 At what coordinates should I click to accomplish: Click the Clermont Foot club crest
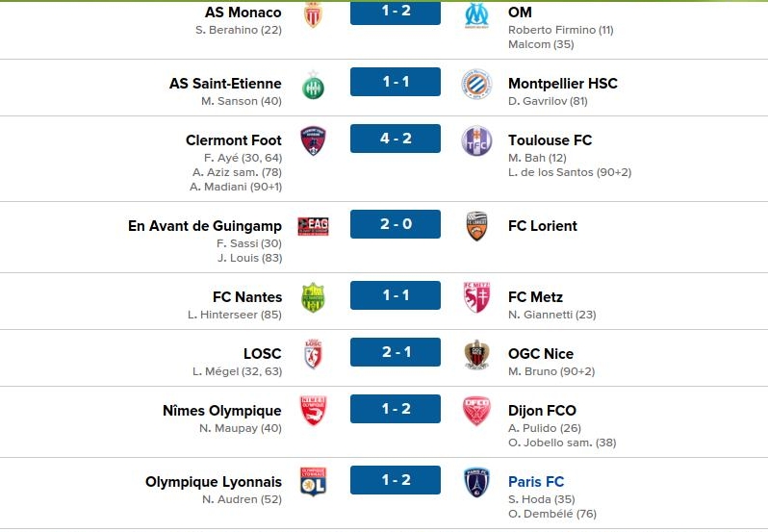313,140
